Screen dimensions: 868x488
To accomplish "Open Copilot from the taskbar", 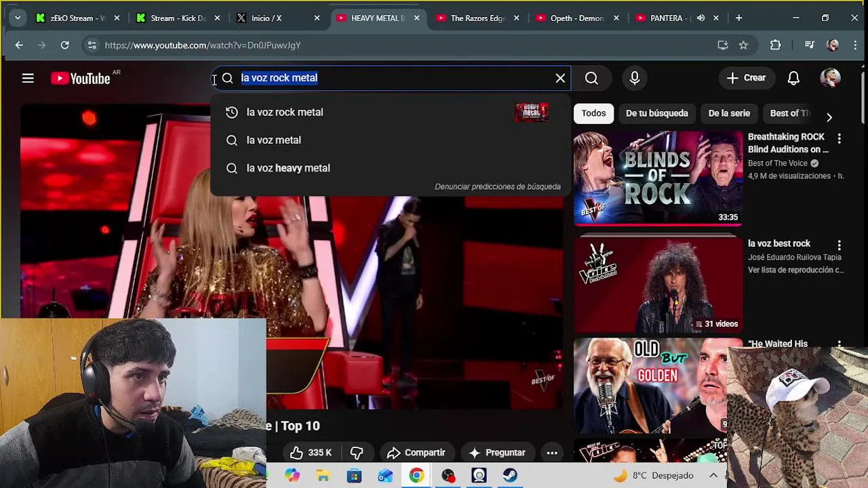I will point(292,475).
